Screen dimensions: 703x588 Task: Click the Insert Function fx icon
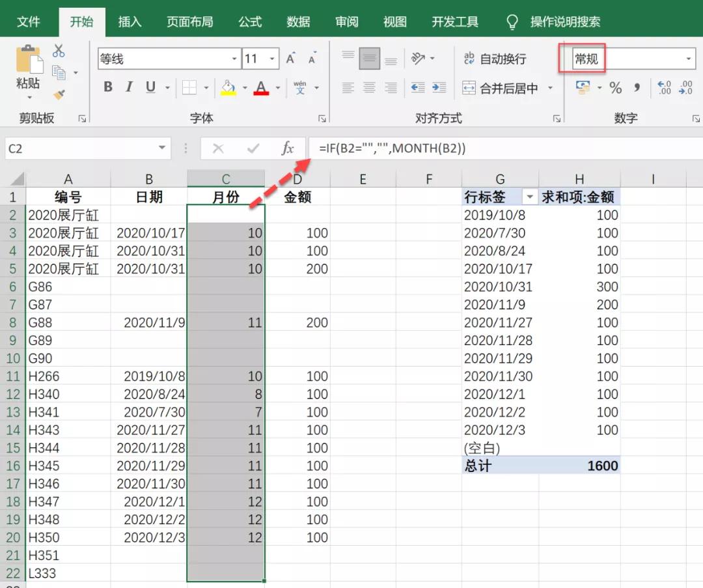point(287,148)
